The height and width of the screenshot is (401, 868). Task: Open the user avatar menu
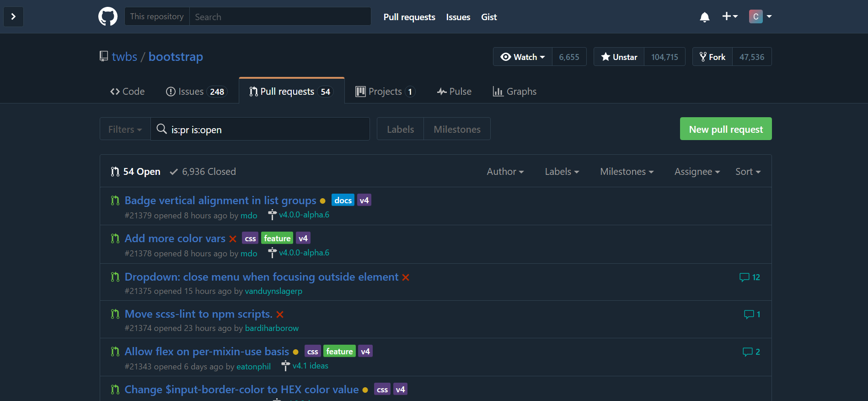(x=760, y=16)
